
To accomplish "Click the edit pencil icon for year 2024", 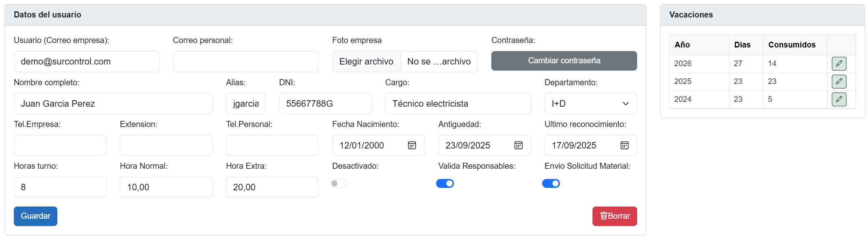I will (x=839, y=99).
